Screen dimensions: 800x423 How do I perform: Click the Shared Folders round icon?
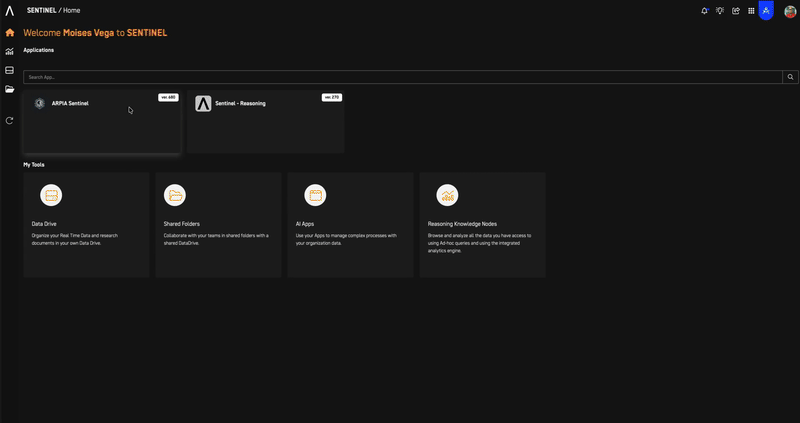click(x=175, y=195)
